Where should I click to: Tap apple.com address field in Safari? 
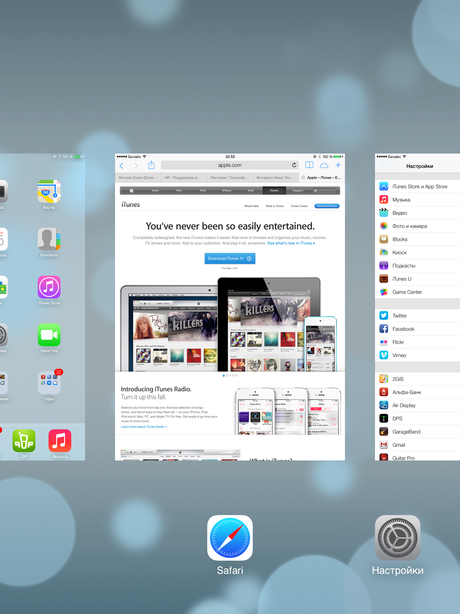click(230, 165)
